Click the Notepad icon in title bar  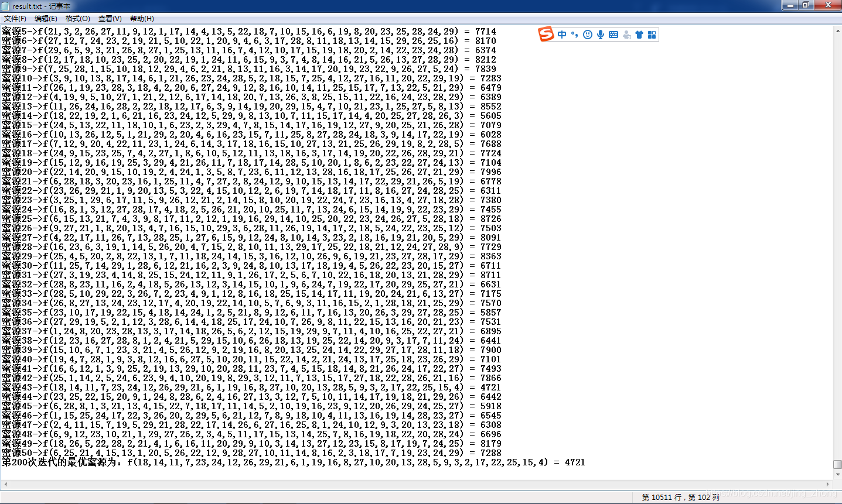click(x=6, y=6)
